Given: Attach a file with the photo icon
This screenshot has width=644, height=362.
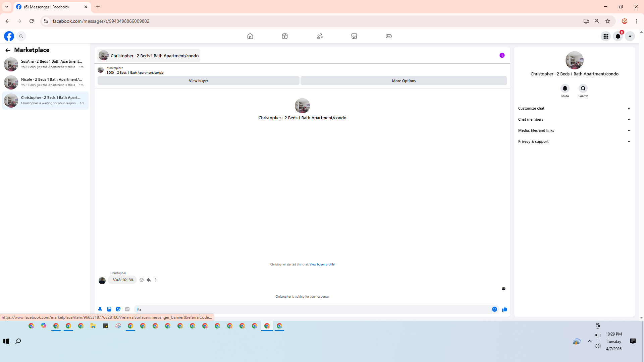Looking at the screenshot, I should 109,309.
